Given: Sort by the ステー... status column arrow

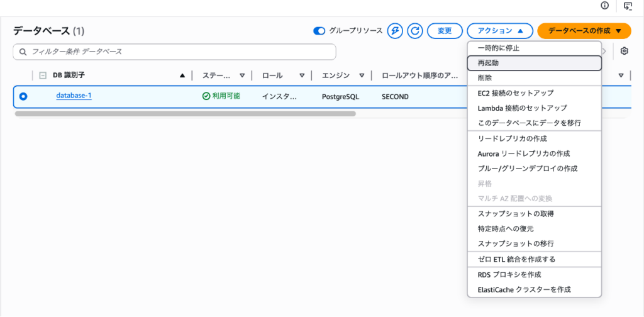Looking at the screenshot, I should tap(242, 75).
